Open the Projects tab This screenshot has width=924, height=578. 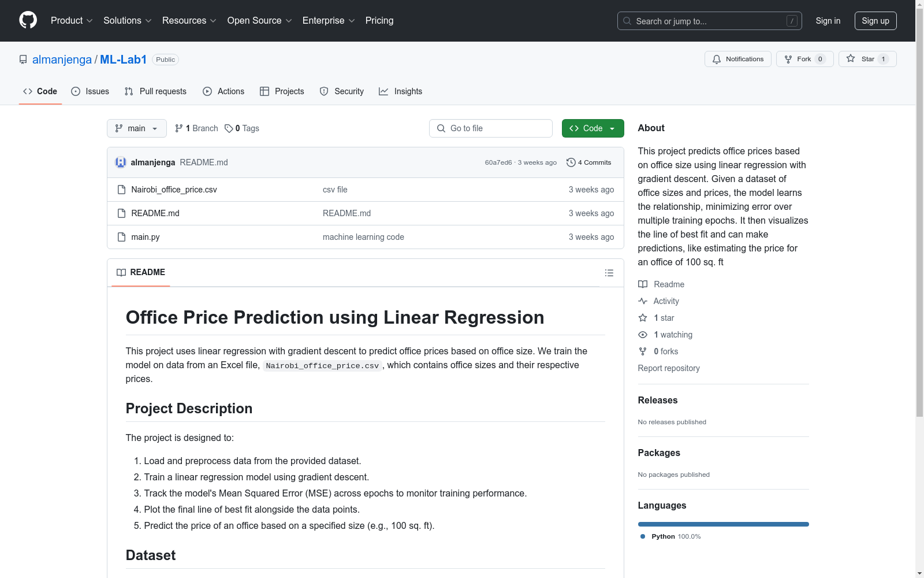282,91
